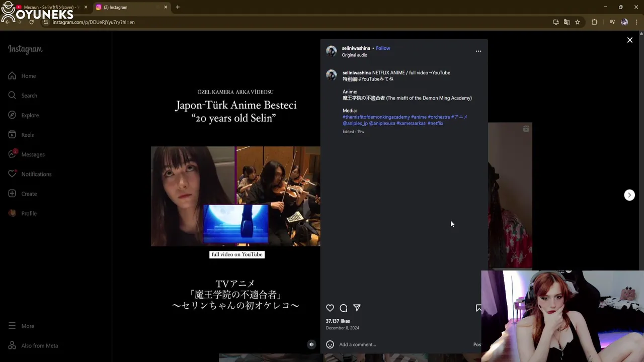Click the Edited · 19w timestamp
The image size is (644, 362).
pos(353,132)
